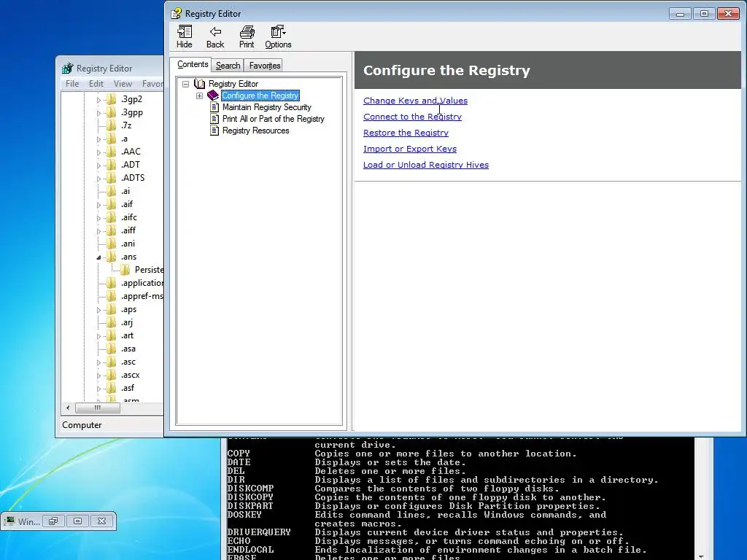Click the folder icon for .ai key
This screenshot has width=747, height=560.
[112, 191]
